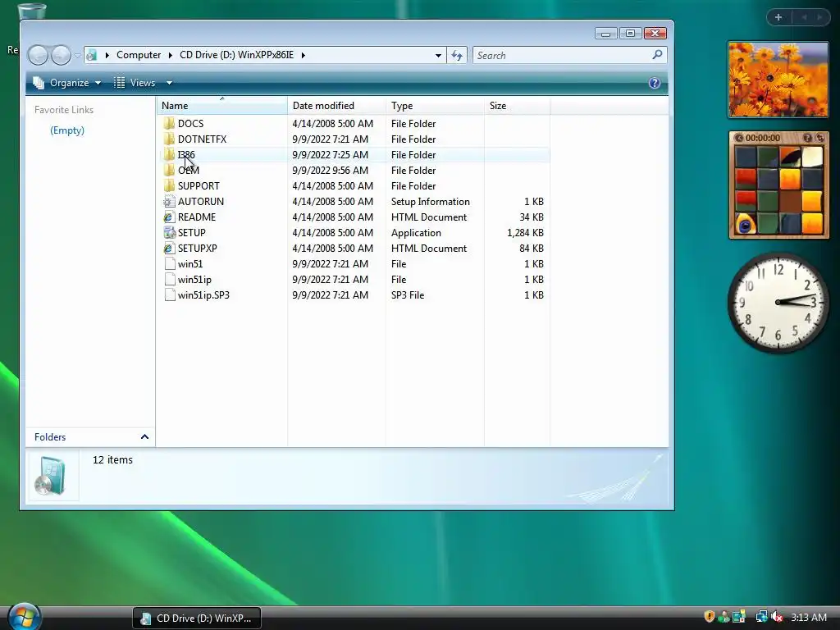Click the slideshow flower picture gadget
This screenshot has width=840, height=630.
pyautogui.click(x=778, y=80)
